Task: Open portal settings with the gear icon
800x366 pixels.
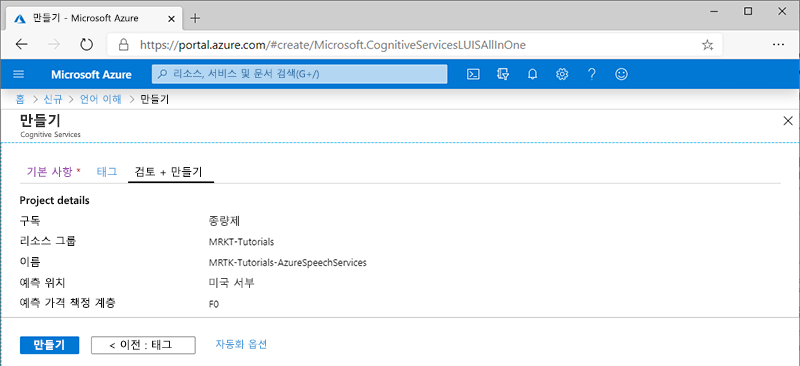Action: [562, 75]
